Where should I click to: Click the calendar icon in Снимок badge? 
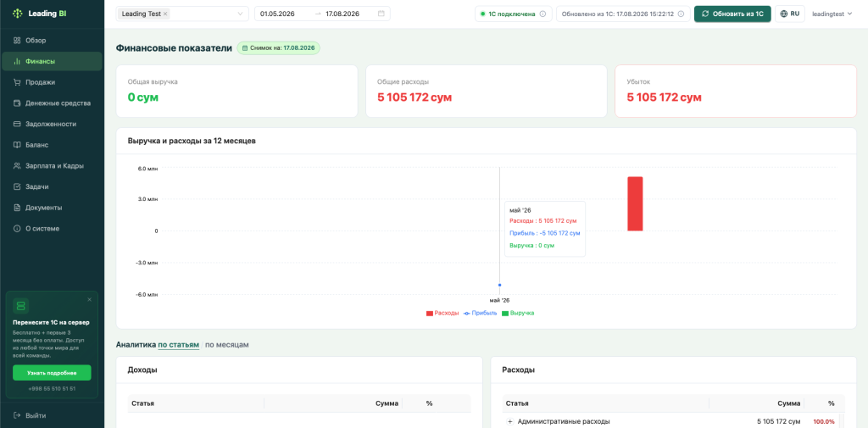tap(245, 48)
